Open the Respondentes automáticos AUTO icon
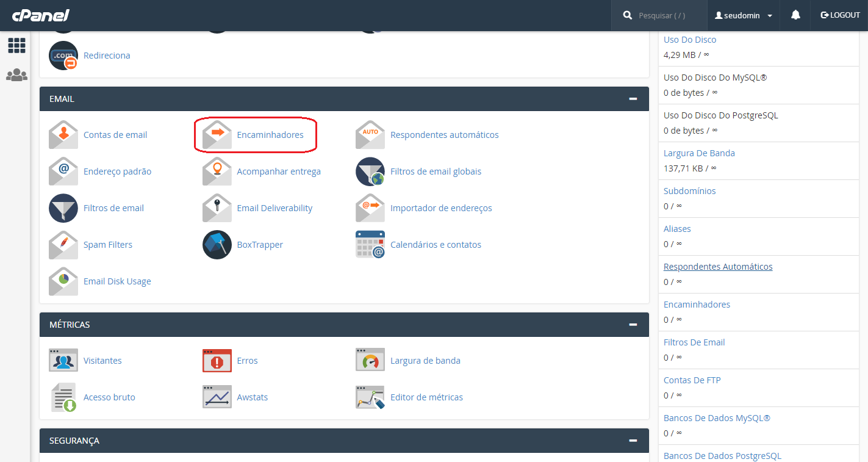This screenshot has width=868, height=462. click(x=370, y=135)
